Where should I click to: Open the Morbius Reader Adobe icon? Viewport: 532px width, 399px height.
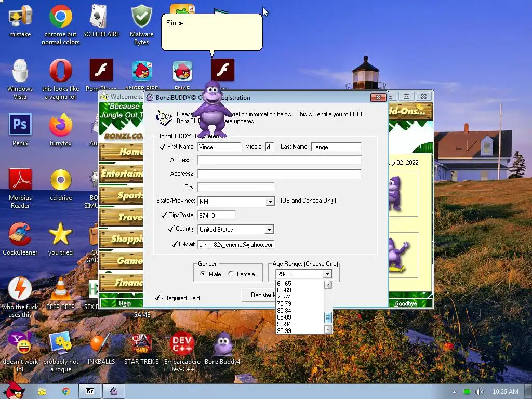(20, 188)
